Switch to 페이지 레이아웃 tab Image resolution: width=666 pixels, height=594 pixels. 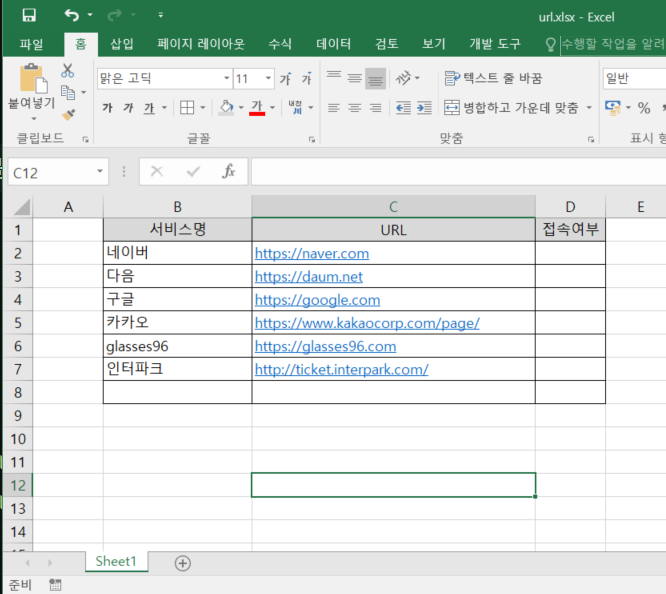point(201,44)
